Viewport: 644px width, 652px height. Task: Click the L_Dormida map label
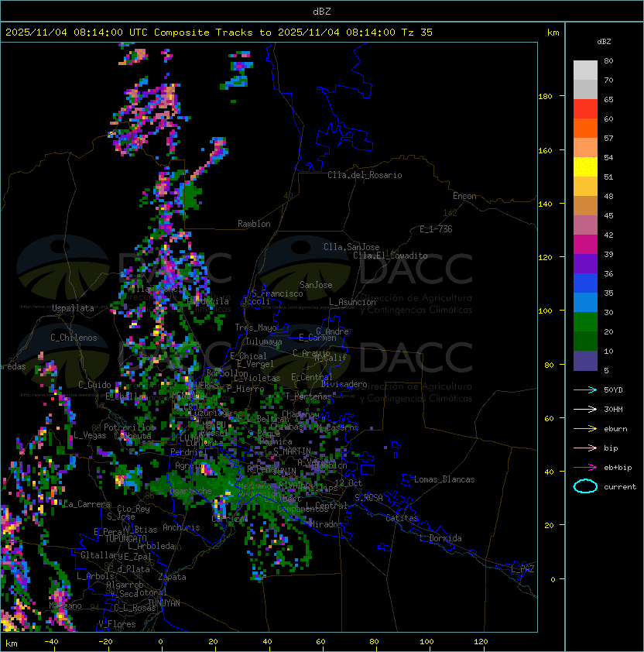pos(440,538)
